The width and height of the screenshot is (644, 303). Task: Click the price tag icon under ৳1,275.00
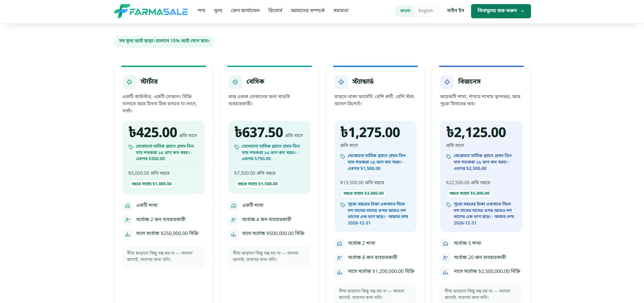342,156
